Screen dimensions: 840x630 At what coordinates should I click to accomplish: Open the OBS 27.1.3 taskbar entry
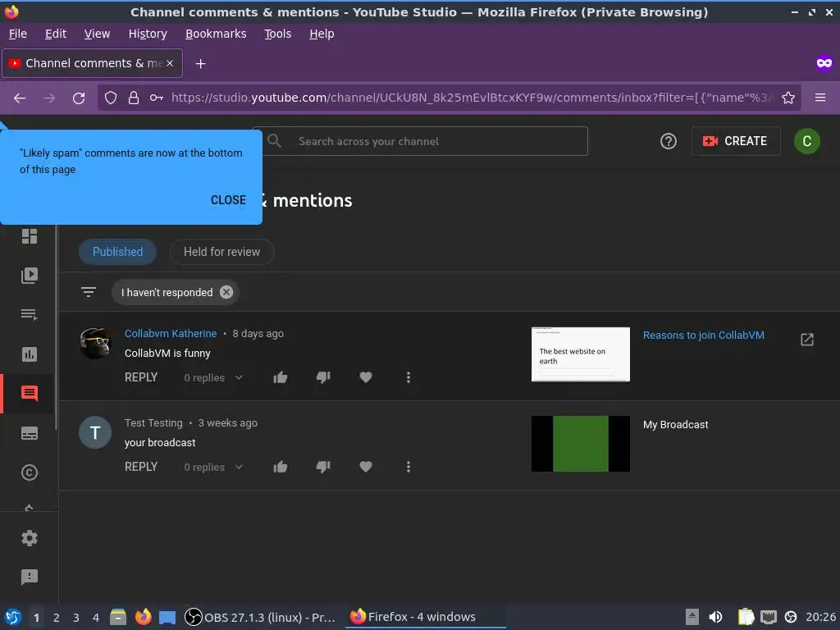coord(260,617)
